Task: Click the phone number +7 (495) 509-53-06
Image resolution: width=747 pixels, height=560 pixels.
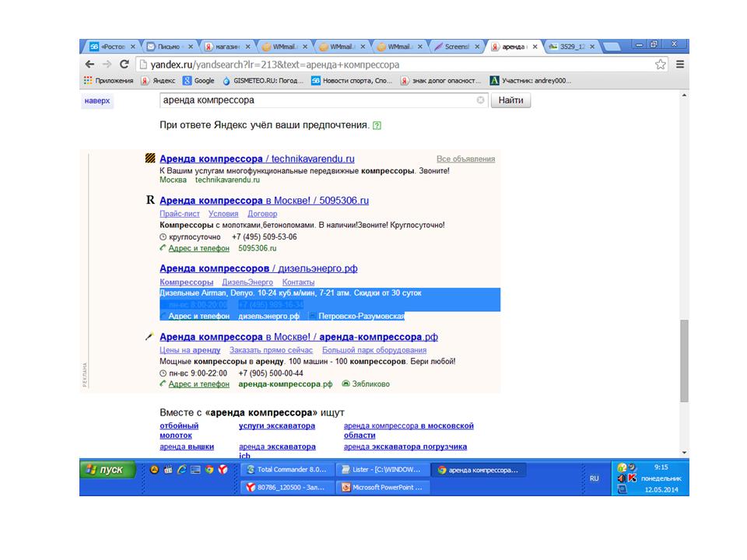Action: (265, 236)
